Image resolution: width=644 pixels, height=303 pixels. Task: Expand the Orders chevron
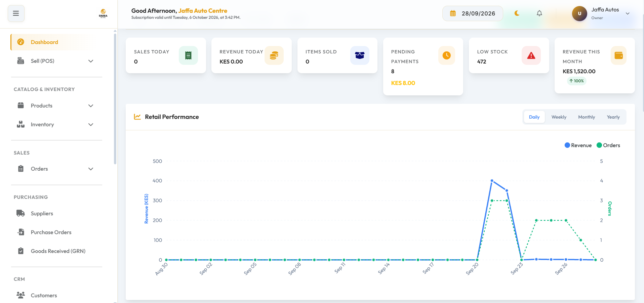click(x=91, y=169)
